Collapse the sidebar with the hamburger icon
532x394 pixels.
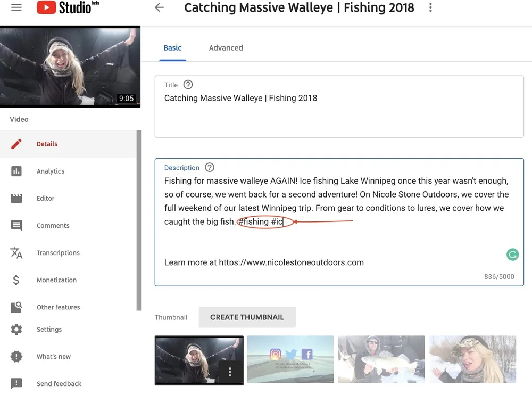[15, 7]
